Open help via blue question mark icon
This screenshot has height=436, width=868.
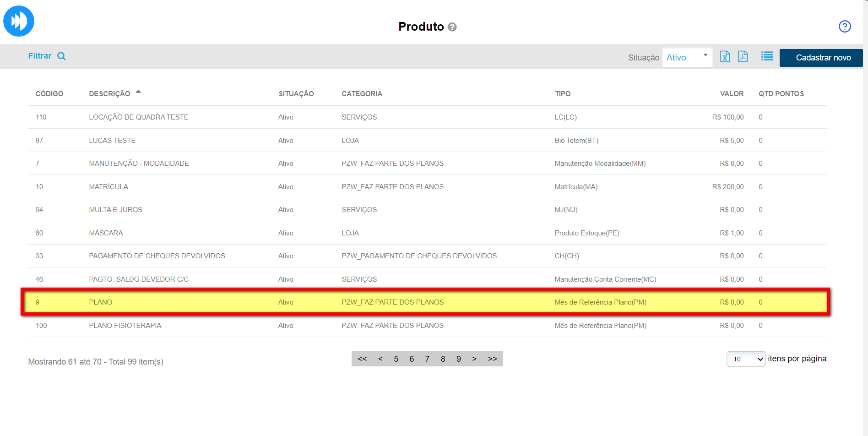point(845,27)
